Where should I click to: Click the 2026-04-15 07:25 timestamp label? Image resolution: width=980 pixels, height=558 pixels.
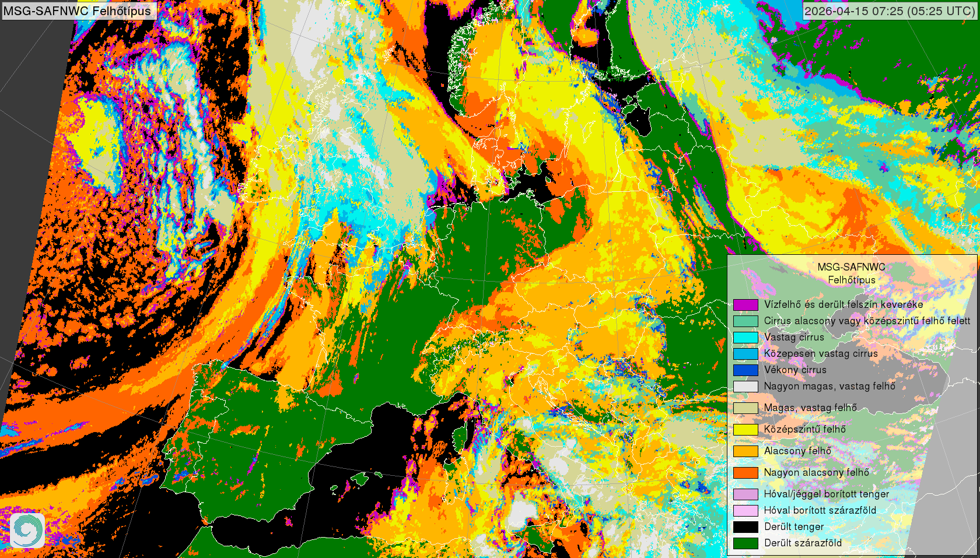[890, 10]
